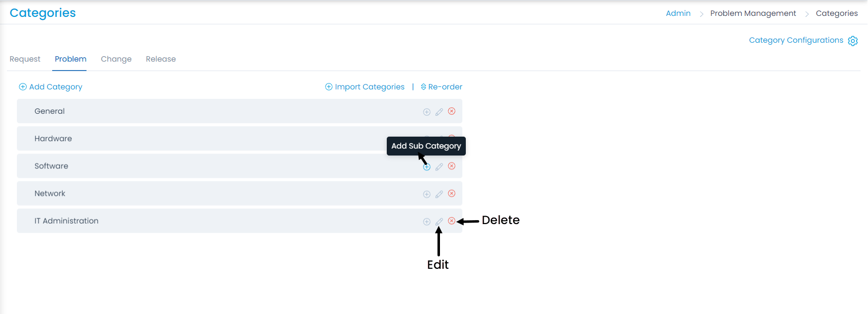Image resolution: width=868 pixels, height=314 pixels.
Task: Click Import Categories link
Action: pyautogui.click(x=365, y=87)
